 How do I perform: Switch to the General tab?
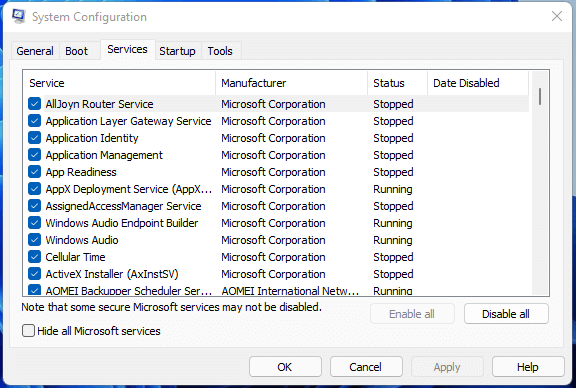coord(35,51)
